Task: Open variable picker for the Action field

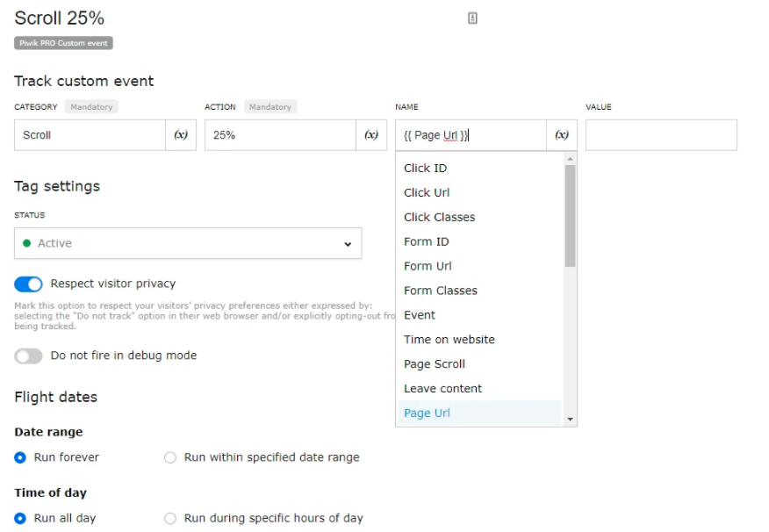Action: (x=371, y=135)
